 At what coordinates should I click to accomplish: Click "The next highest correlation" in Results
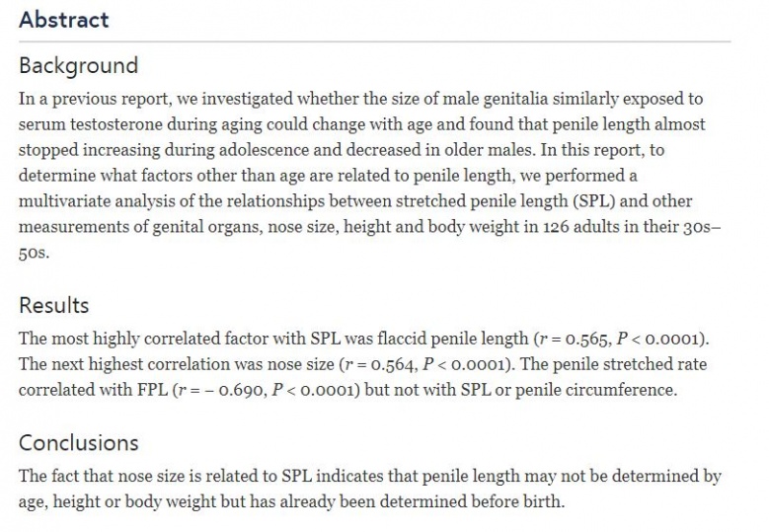tap(118, 364)
